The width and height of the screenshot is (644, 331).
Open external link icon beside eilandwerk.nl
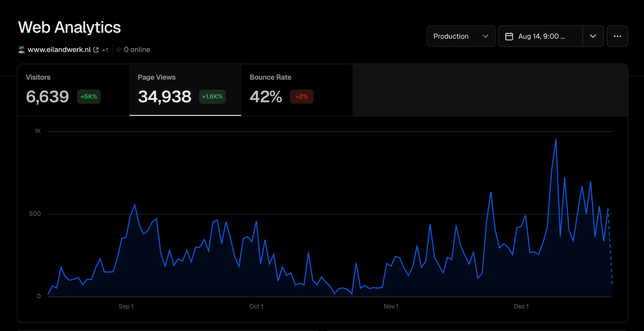point(96,50)
